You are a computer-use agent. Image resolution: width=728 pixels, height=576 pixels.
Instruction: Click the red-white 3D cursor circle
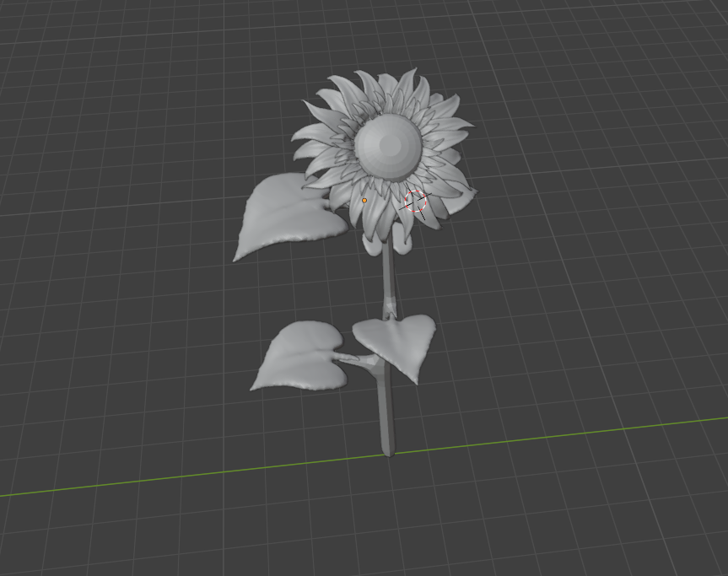[415, 201]
